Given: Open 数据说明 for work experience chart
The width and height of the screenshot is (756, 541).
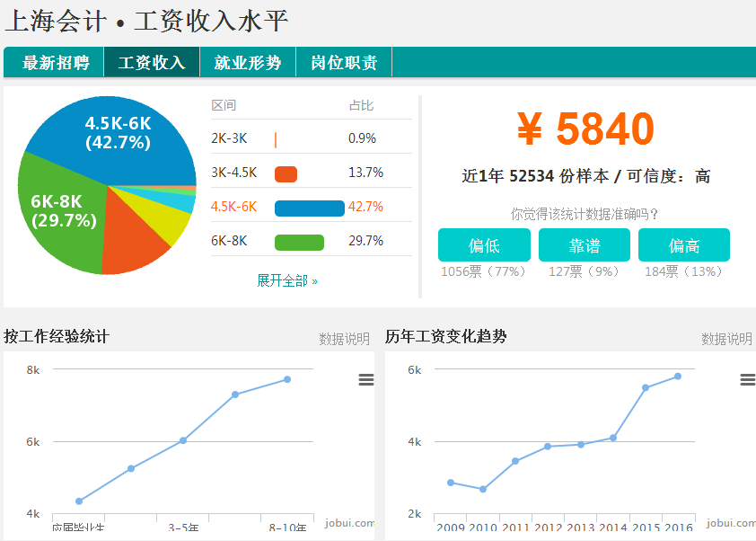Looking at the screenshot, I should pyautogui.click(x=344, y=339).
